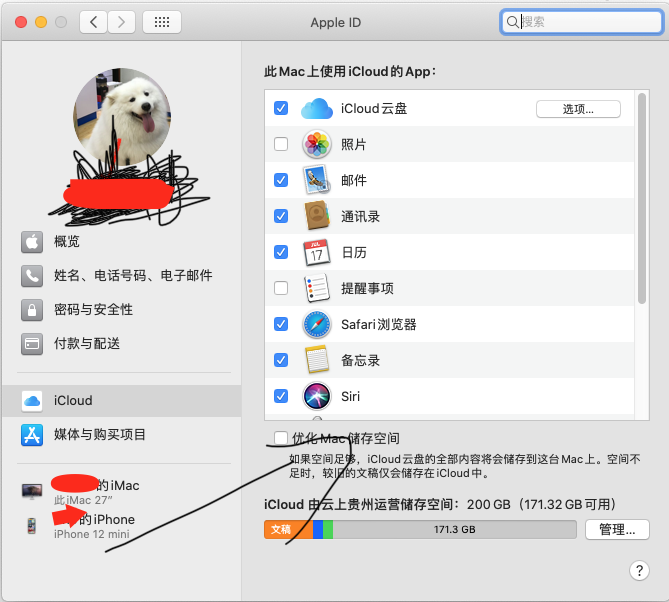Click the green storage bar segment
This screenshot has height=602, width=669.
point(328,529)
